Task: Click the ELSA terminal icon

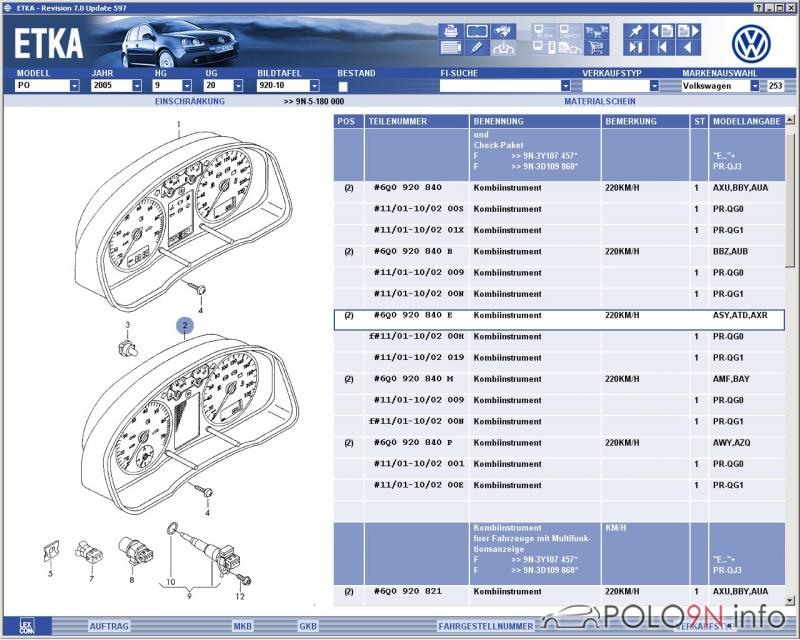Action: click(544, 31)
